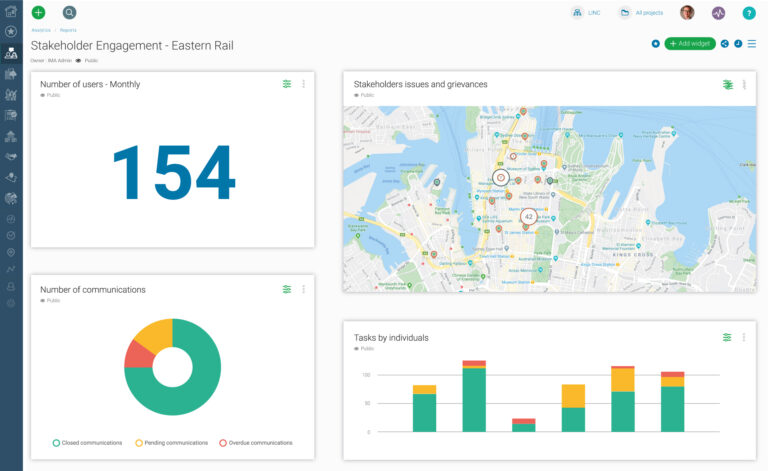Open the hamburger report menu
The height and width of the screenshot is (471, 768).
[x=752, y=44]
